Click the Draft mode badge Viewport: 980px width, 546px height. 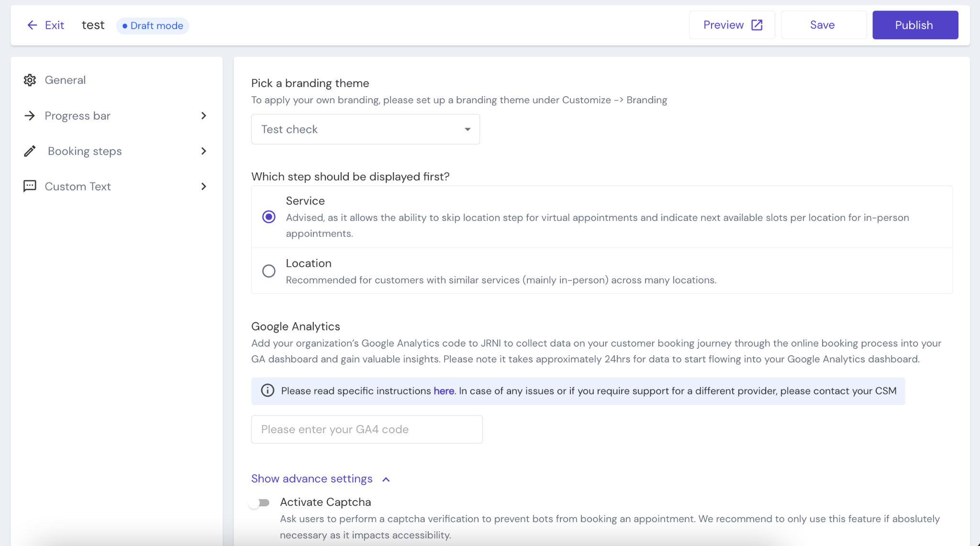(x=153, y=25)
